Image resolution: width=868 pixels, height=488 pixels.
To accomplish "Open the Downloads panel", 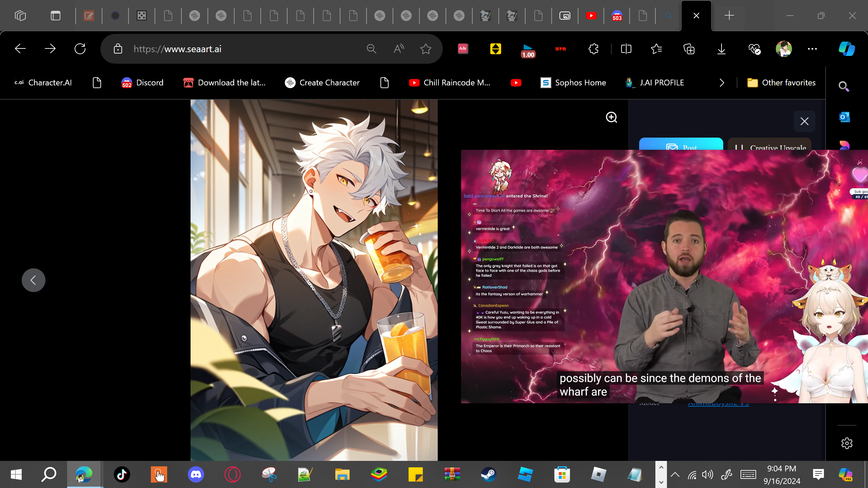I will coord(722,49).
